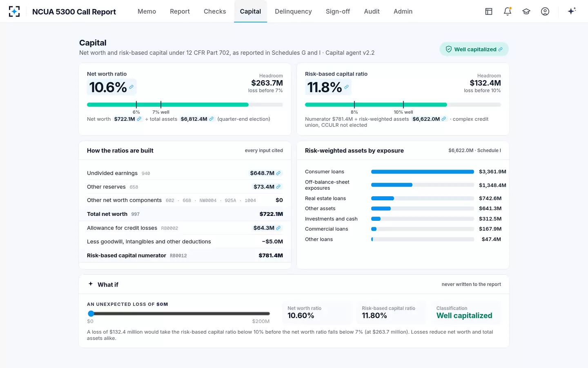
Task: Open citation link for Allowance $64.3M
Action: (278, 228)
